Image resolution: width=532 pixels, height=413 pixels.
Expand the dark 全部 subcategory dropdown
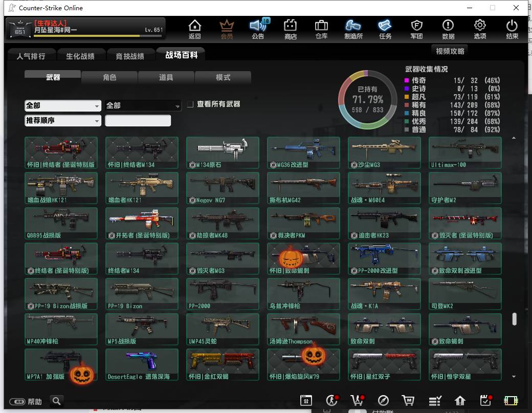143,105
